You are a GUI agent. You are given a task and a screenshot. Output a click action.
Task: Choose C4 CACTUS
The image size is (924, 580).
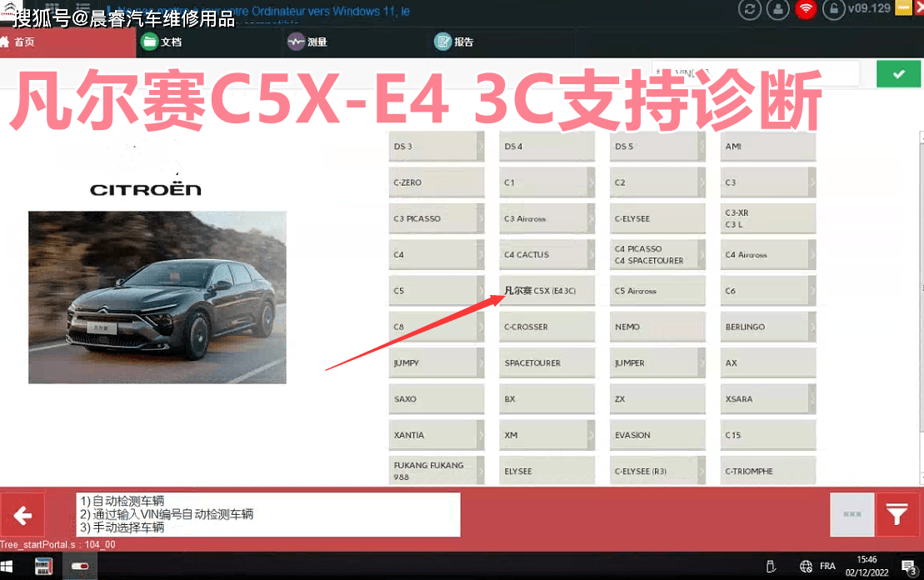[x=547, y=255]
